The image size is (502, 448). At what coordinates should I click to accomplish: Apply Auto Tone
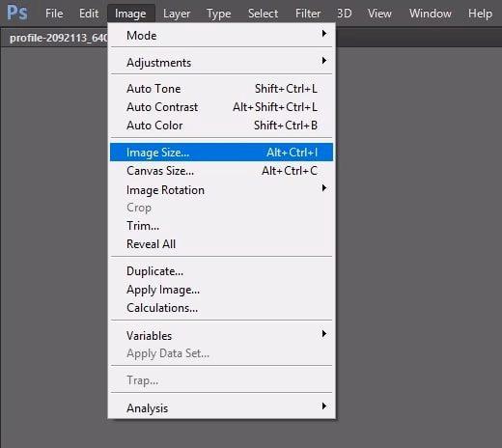pyautogui.click(x=221, y=89)
